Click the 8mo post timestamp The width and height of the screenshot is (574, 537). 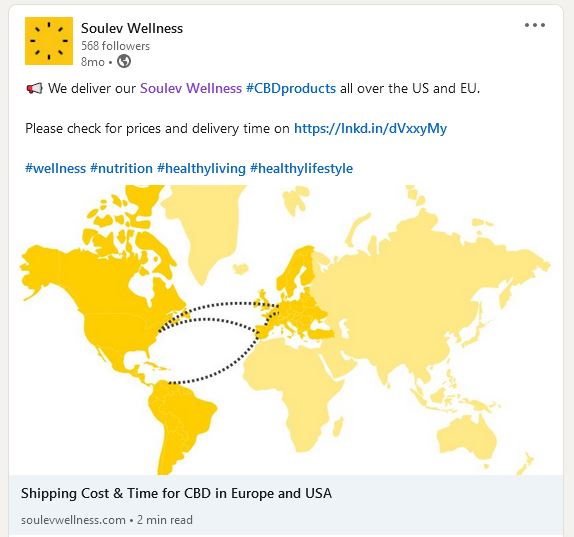point(93,61)
